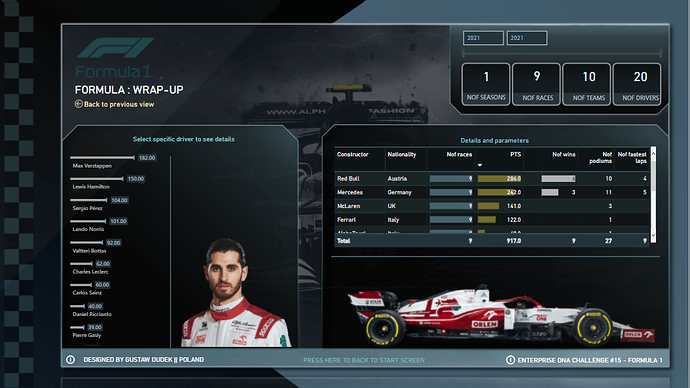Select the Ferrari constructor row
The width and height of the screenshot is (690, 388).
492,220
